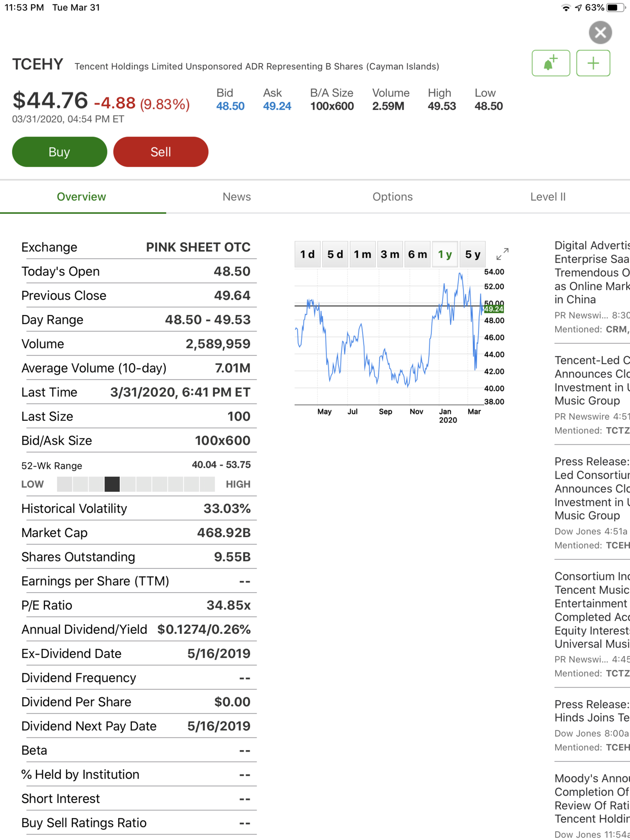Select the 1d chart range
Image resolution: width=630 pixels, height=840 pixels.
coord(307,255)
